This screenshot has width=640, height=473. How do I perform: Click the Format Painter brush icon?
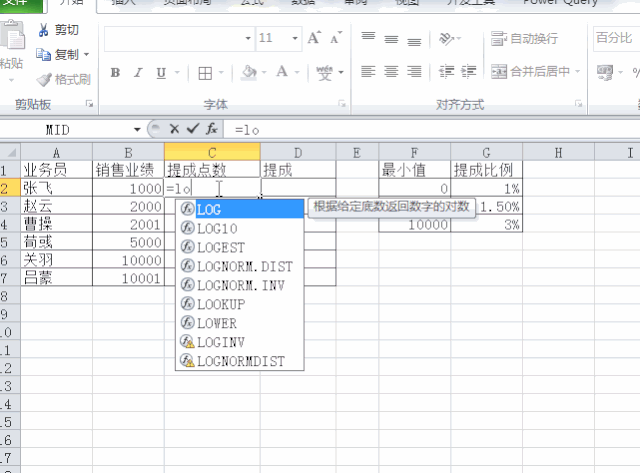(x=44, y=79)
